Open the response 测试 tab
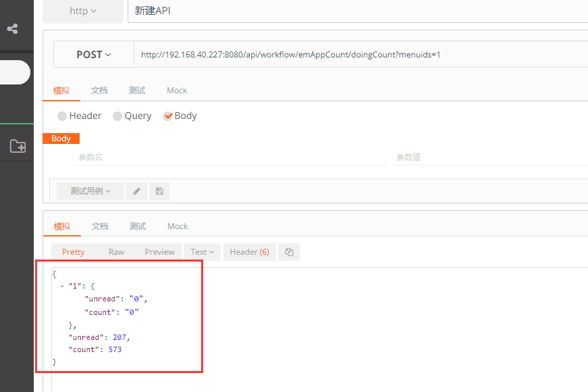The width and height of the screenshot is (588, 392). [x=138, y=226]
